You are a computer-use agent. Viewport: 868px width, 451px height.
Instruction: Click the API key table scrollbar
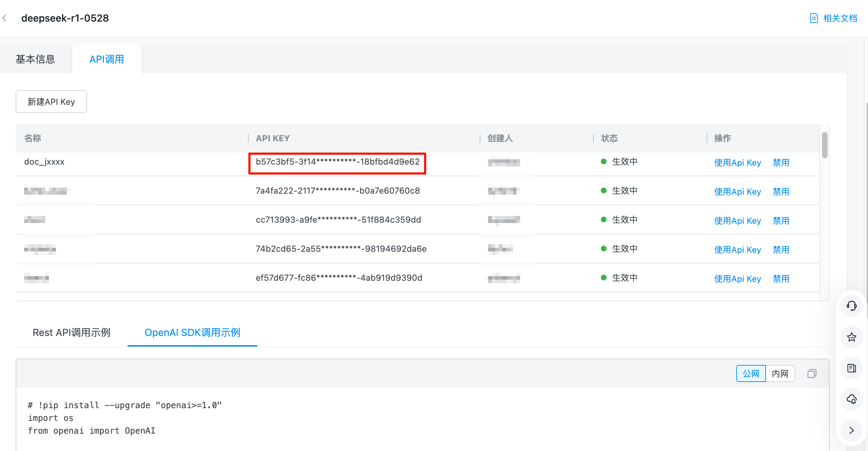[824, 145]
